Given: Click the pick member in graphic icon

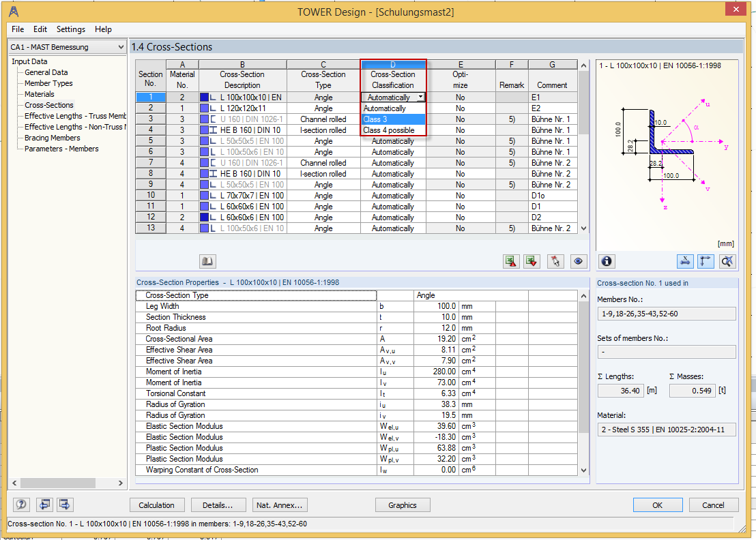Looking at the screenshot, I should 555,261.
